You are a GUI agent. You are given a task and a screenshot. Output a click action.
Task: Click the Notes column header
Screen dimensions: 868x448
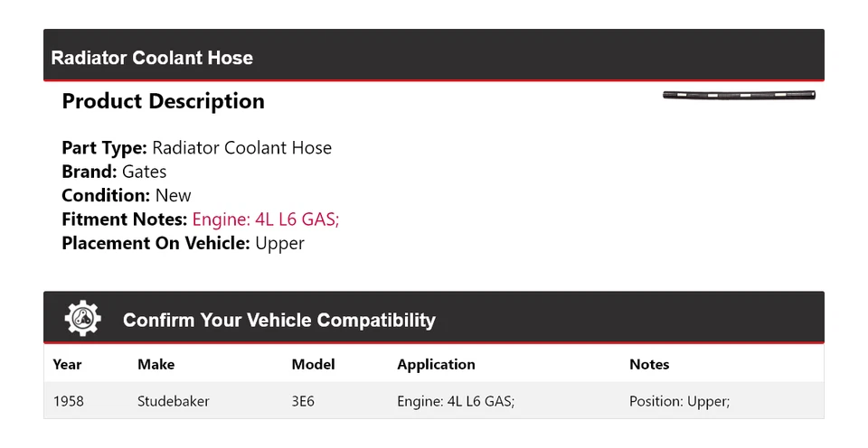tap(649, 364)
